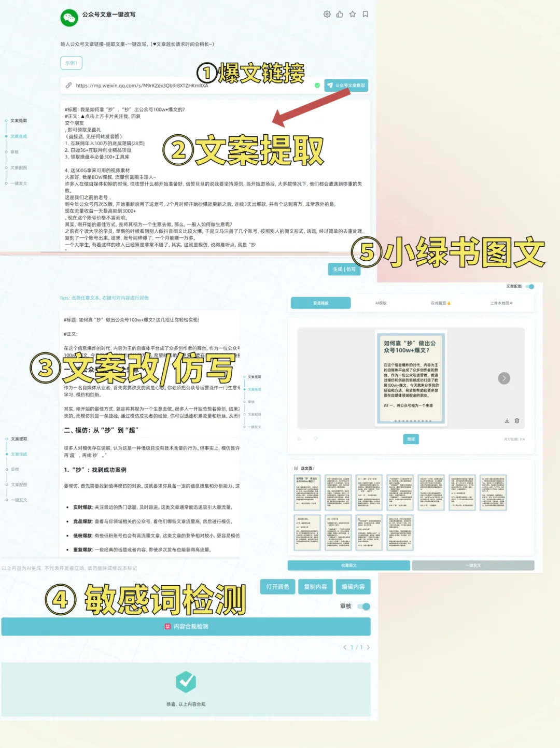560x748 pixels.
Task: Click the next-page arrow in pagination
Action: coord(368,647)
